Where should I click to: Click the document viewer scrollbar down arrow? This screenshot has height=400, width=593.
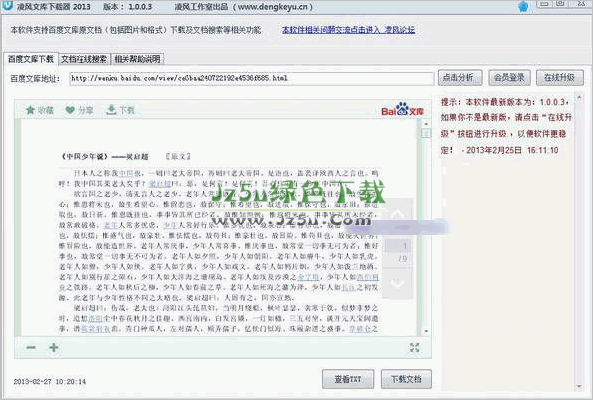click(426, 331)
